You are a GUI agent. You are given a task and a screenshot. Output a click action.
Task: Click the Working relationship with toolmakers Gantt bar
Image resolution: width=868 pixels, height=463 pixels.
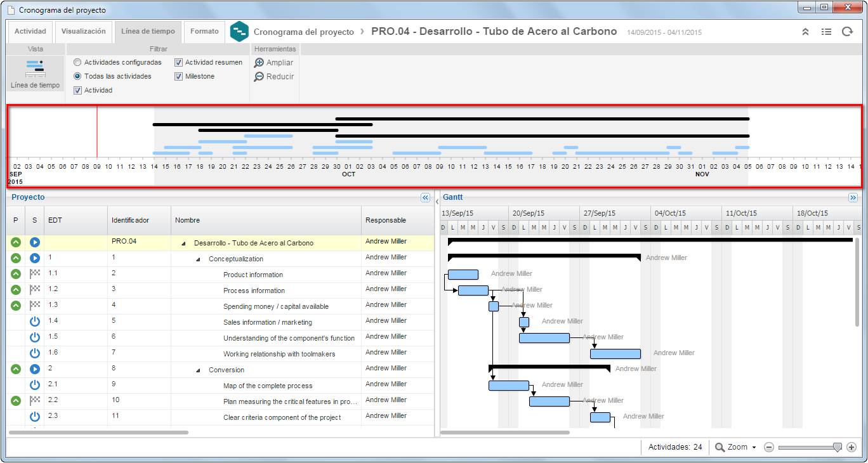tap(615, 354)
